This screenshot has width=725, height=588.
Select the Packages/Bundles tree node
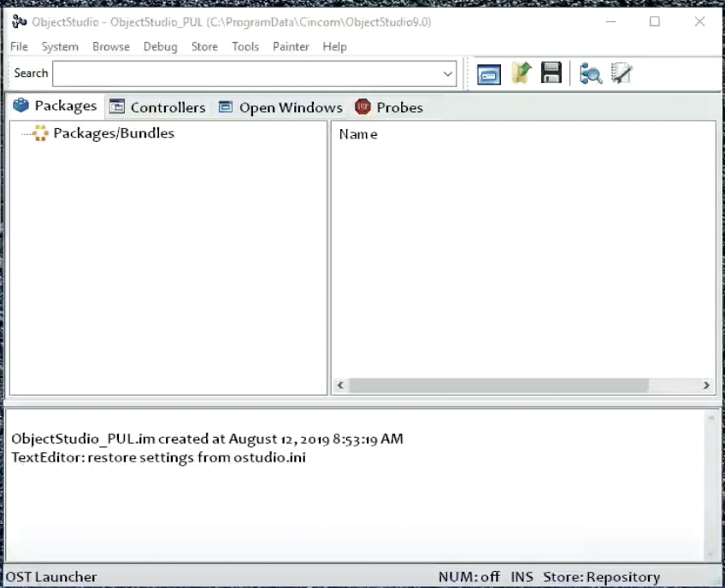coord(113,133)
